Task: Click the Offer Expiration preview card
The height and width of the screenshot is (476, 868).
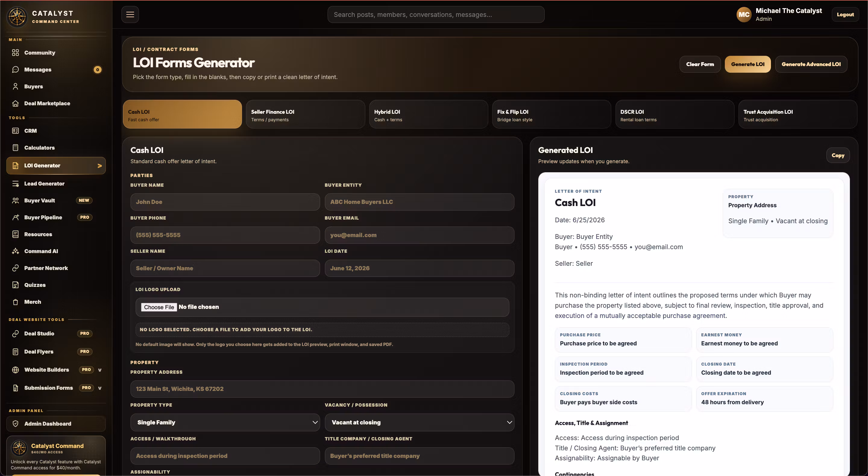Action: point(765,399)
